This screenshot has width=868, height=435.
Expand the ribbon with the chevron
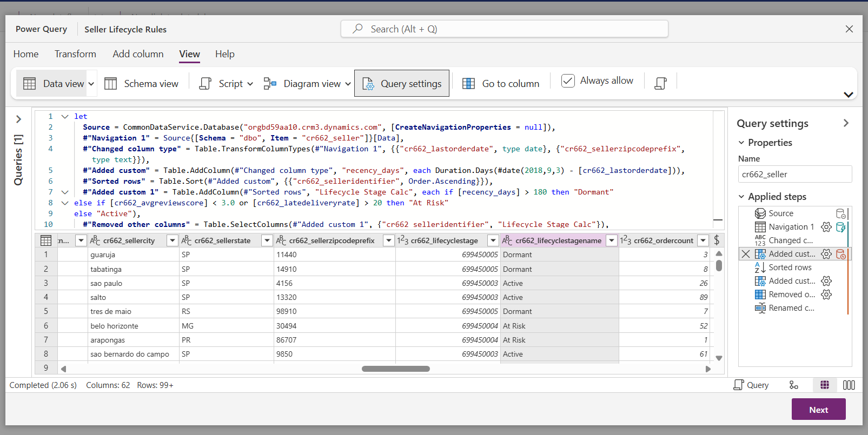click(849, 95)
